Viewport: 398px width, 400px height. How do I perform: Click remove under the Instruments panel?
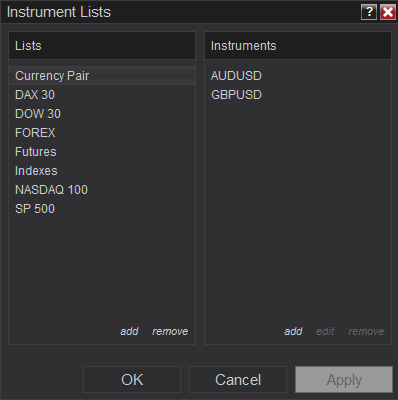pos(366,331)
